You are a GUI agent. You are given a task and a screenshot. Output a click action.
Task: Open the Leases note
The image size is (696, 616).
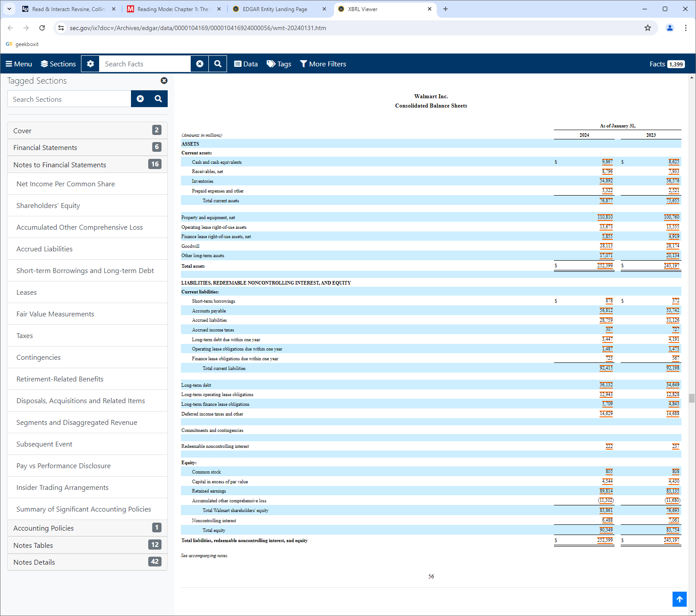coord(87,292)
